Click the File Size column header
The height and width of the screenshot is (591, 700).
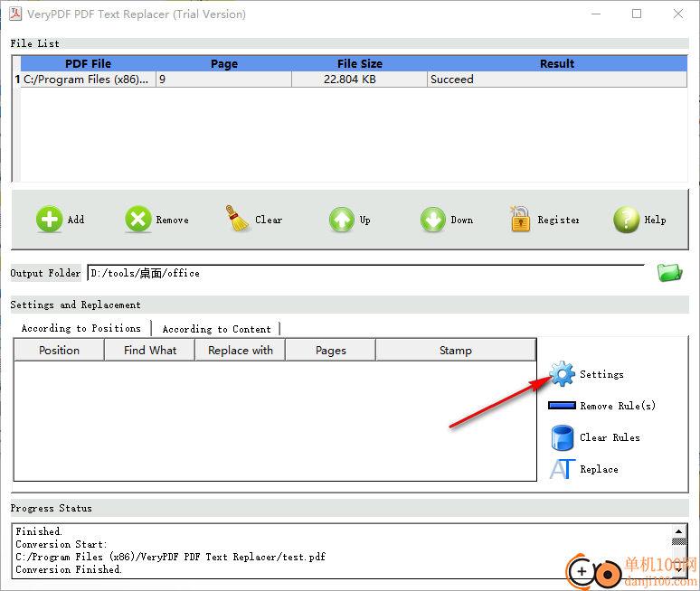pos(360,64)
